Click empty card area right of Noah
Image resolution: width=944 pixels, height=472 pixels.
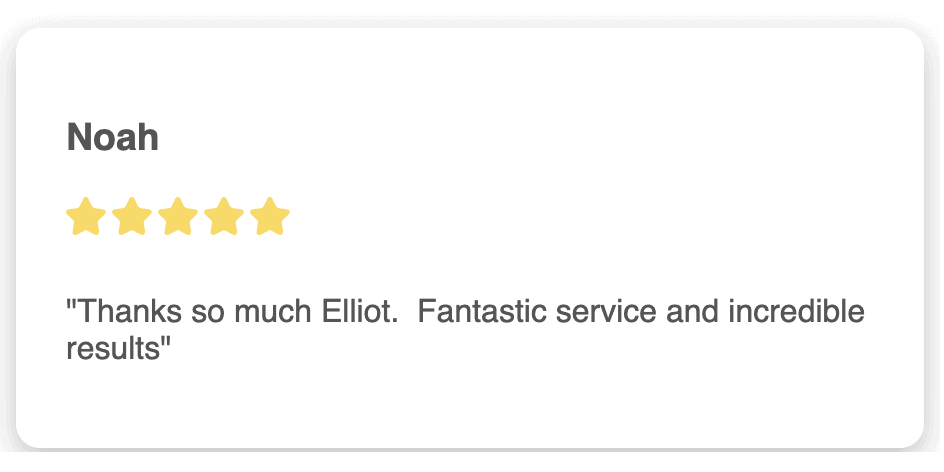[542, 137]
